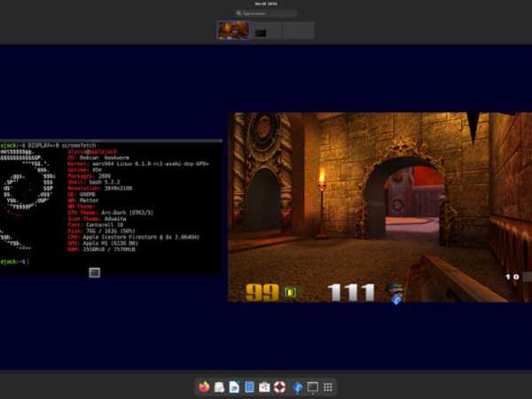532x399 pixels.
Task: Open the white document icon in dock
Action: (x=234, y=387)
